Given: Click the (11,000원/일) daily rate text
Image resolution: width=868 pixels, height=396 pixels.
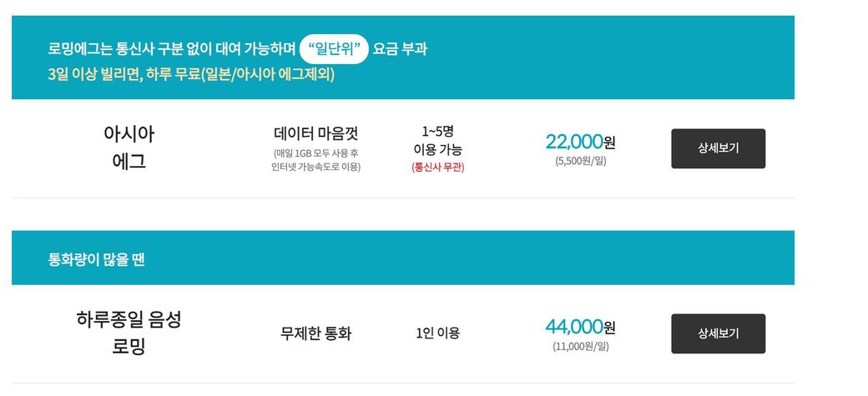Looking at the screenshot, I should coord(581,346).
